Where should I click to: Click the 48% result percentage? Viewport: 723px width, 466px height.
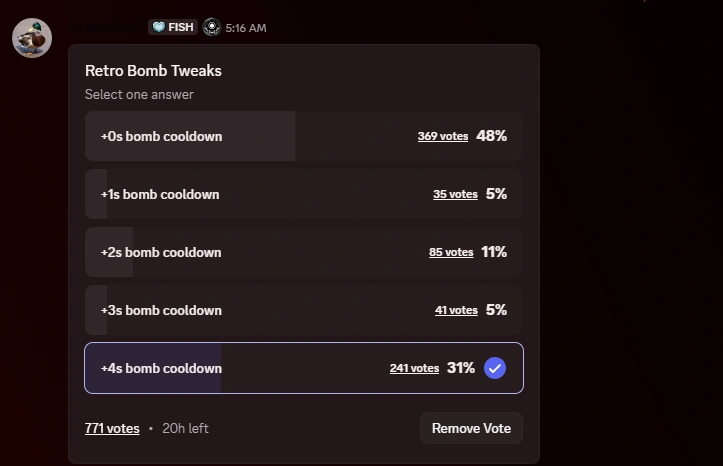[x=492, y=136]
